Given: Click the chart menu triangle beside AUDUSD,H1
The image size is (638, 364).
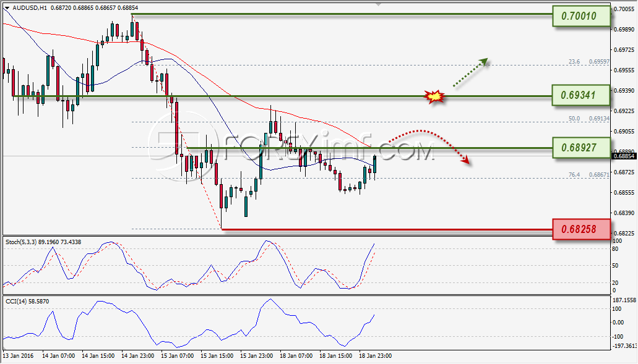Looking at the screenshot, I should coord(7,8).
